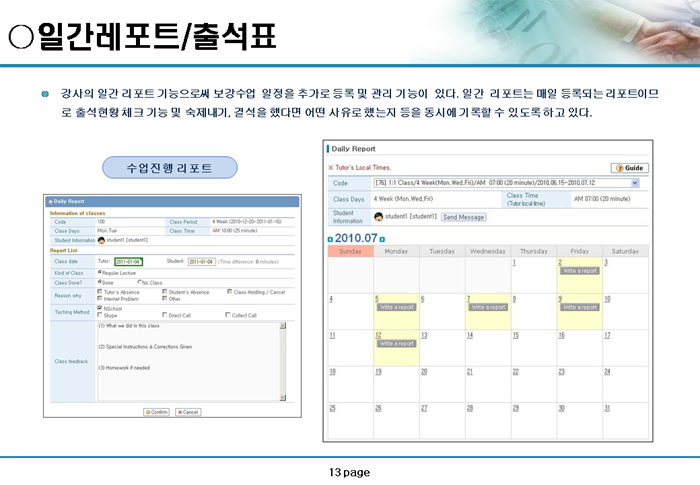Click the Wednesday column header
The image size is (700, 485).
pyautogui.click(x=488, y=251)
